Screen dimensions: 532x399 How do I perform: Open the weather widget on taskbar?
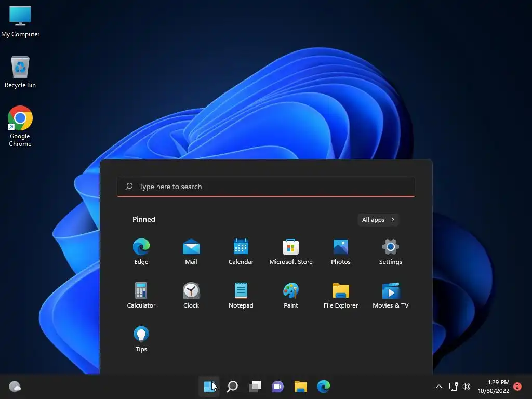point(15,387)
